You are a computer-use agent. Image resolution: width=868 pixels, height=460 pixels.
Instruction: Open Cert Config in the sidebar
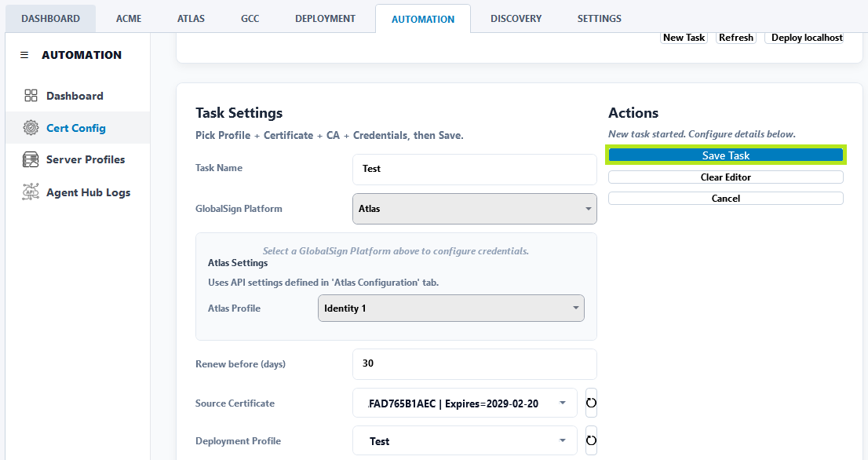tap(78, 128)
